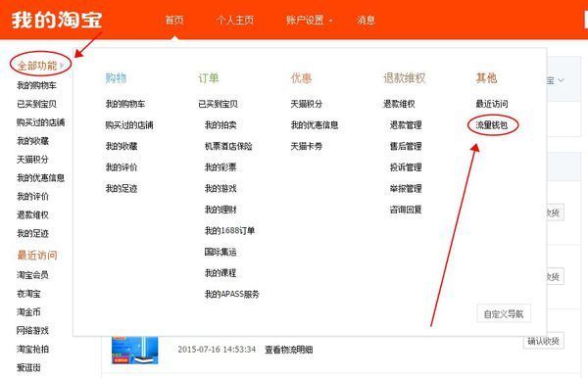588x378 pixels.
Task: Open the 消息 tab
Action: 366,20
